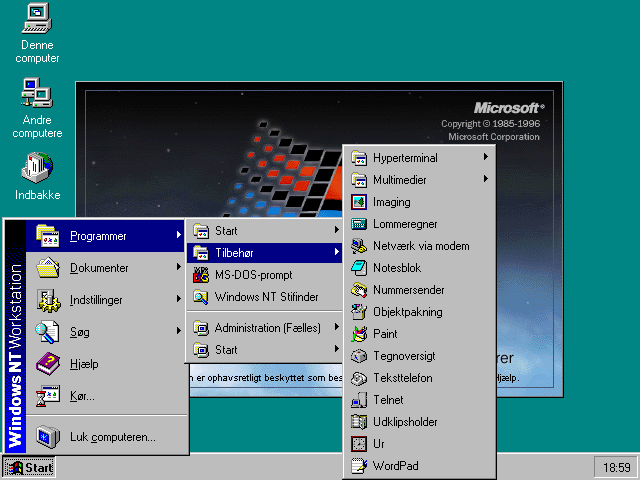This screenshot has width=640, height=480.
Task: Open Denne computer desktop icon
Action: click(37, 18)
